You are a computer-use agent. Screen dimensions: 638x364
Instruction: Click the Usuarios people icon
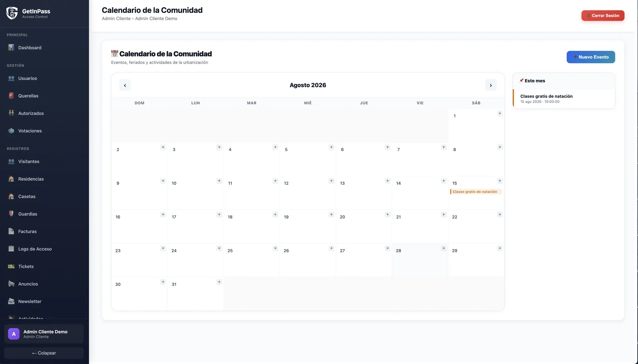click(11, 78)
